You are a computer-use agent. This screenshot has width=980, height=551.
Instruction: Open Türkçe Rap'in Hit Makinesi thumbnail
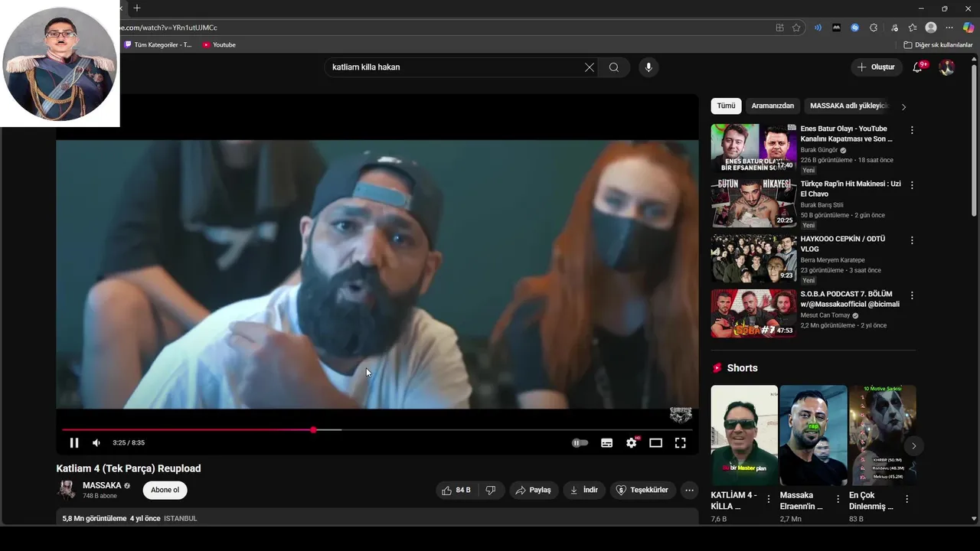[754, 204]
